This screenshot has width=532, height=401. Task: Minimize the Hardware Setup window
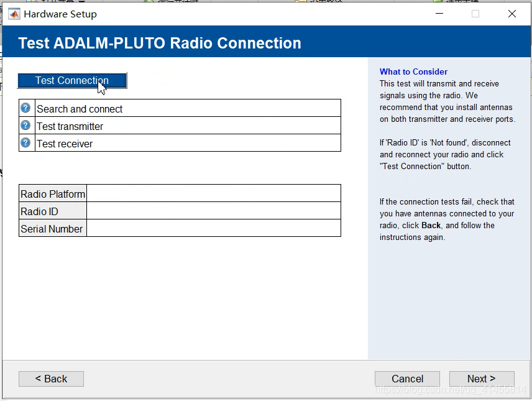click(439, 14)
